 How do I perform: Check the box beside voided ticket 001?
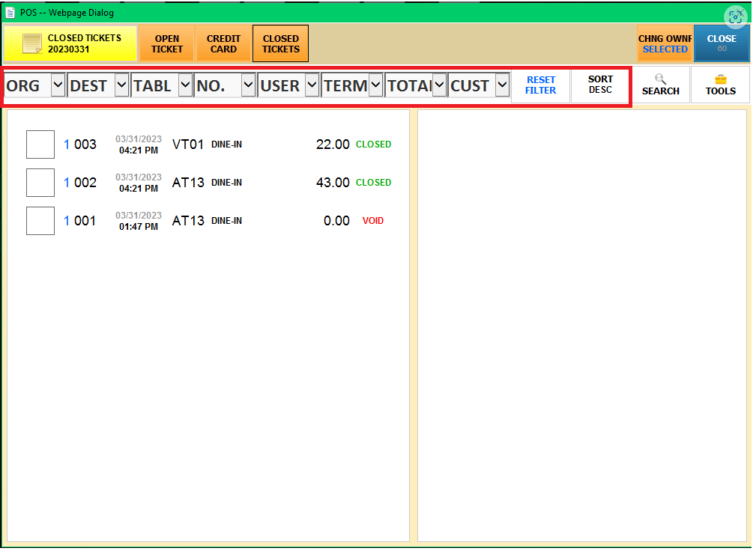[40, 221]
